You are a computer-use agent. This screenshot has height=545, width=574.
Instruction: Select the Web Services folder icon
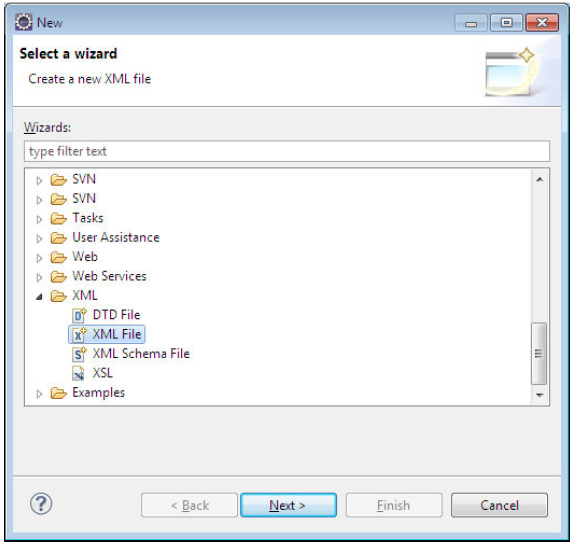pos(59,277)
